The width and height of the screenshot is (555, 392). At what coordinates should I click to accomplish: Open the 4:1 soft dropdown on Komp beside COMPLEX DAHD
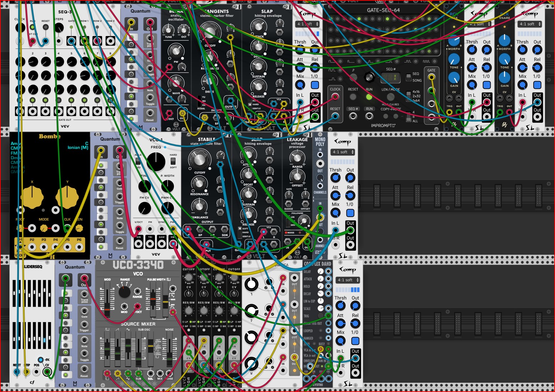[x=348, y=280]
